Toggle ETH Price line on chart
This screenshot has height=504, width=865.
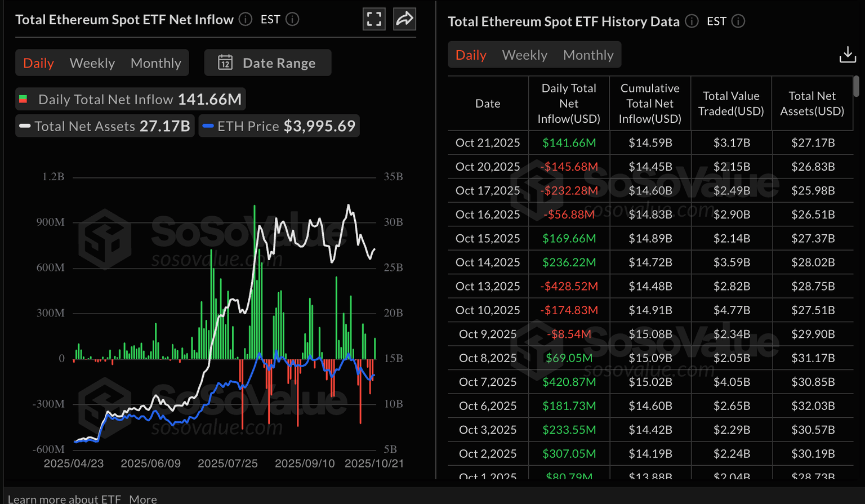click(279, 126)
